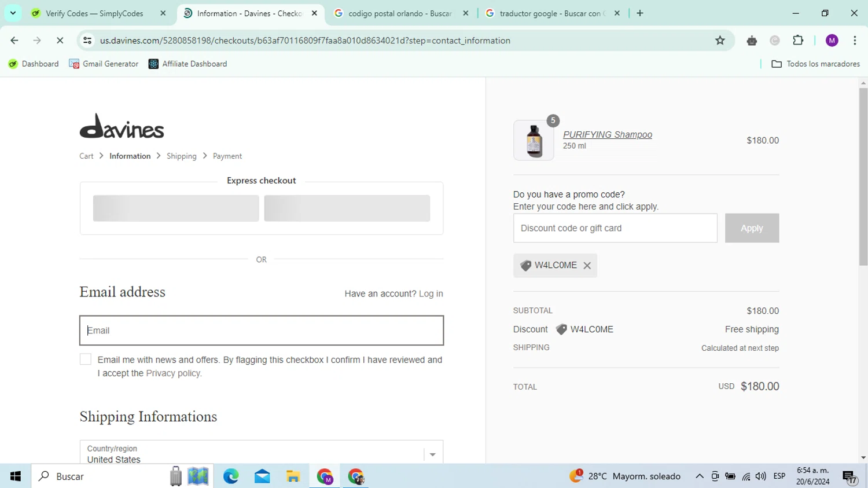Open the Windows Start menu

point(16,476)
